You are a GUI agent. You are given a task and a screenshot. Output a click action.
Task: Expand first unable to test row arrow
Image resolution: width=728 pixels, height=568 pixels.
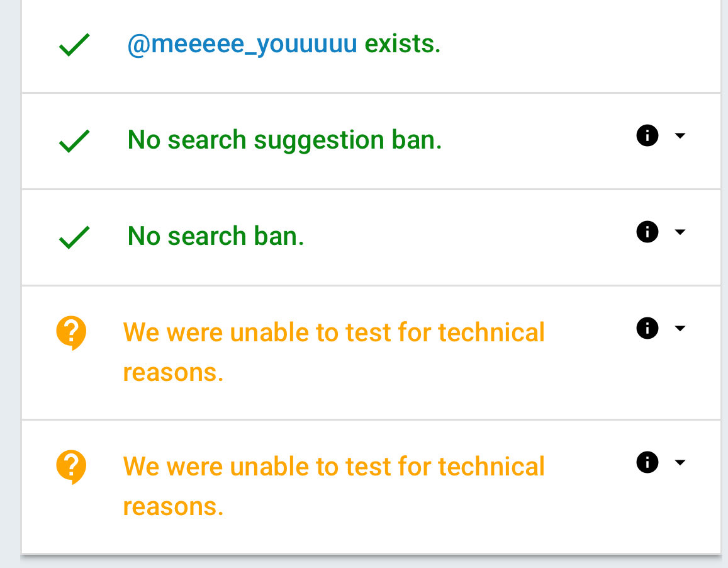[x=680, y=329]
